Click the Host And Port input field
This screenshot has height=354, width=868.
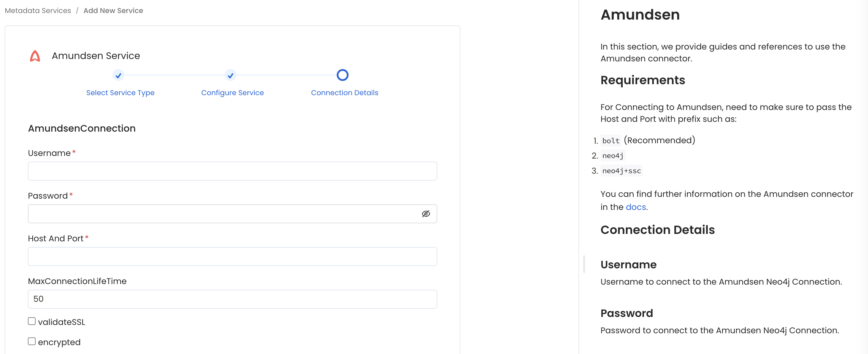(233, 256)
